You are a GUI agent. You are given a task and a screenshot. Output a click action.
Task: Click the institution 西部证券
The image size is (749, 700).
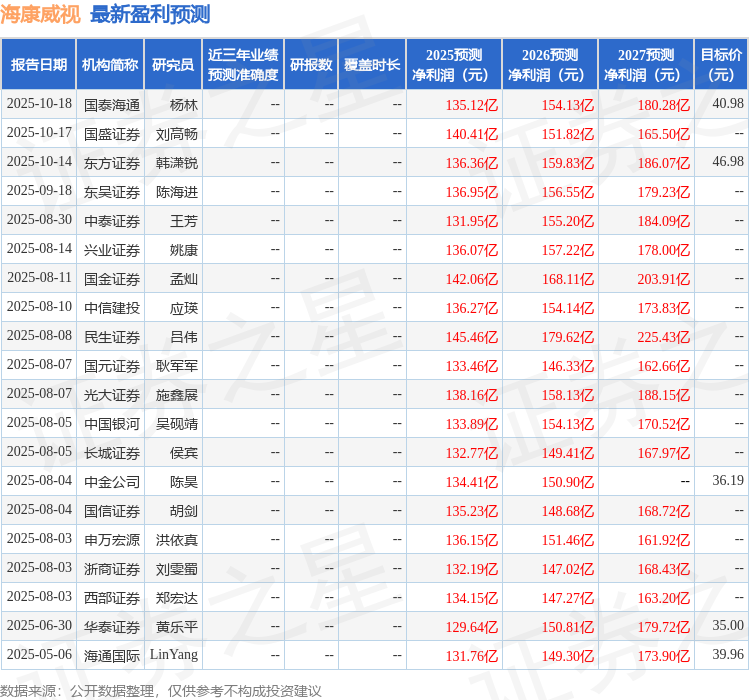112,598
